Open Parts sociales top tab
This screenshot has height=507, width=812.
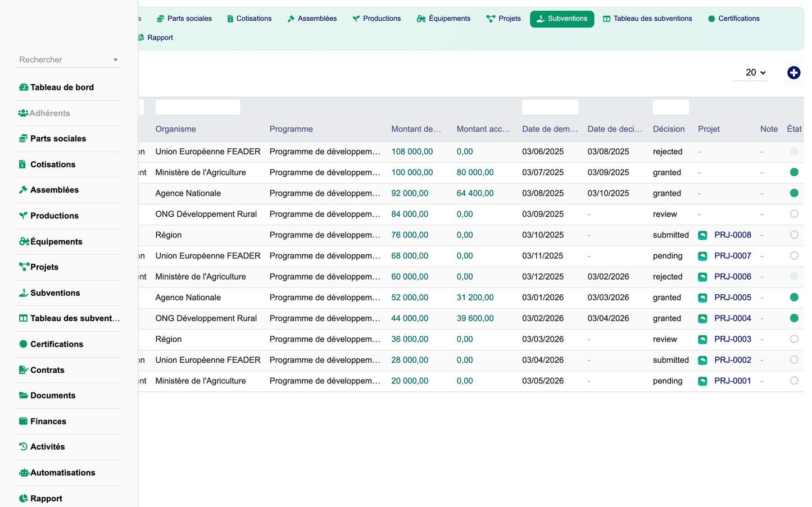(x=184, y=19)
